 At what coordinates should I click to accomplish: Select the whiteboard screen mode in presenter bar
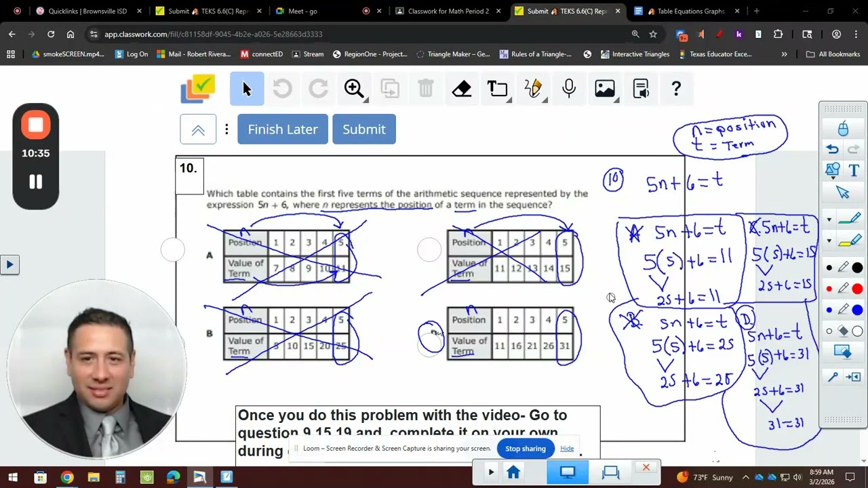[x=611, y=472]
